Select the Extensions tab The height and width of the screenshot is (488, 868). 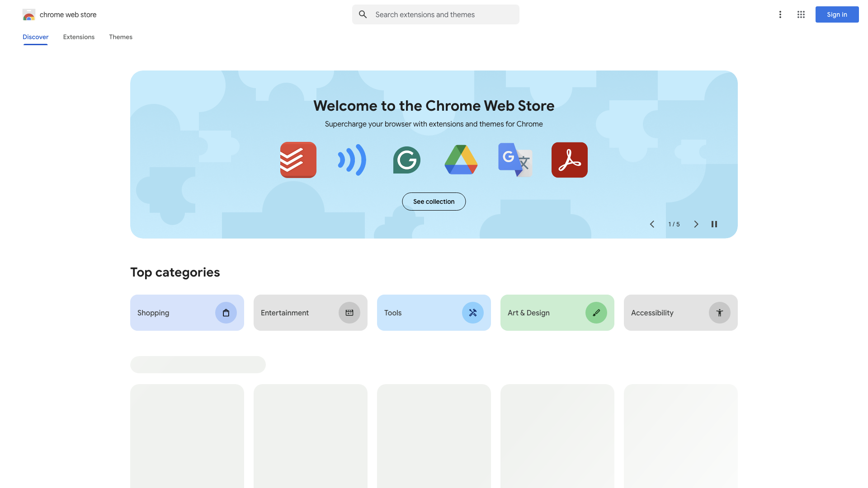[79, 37]
